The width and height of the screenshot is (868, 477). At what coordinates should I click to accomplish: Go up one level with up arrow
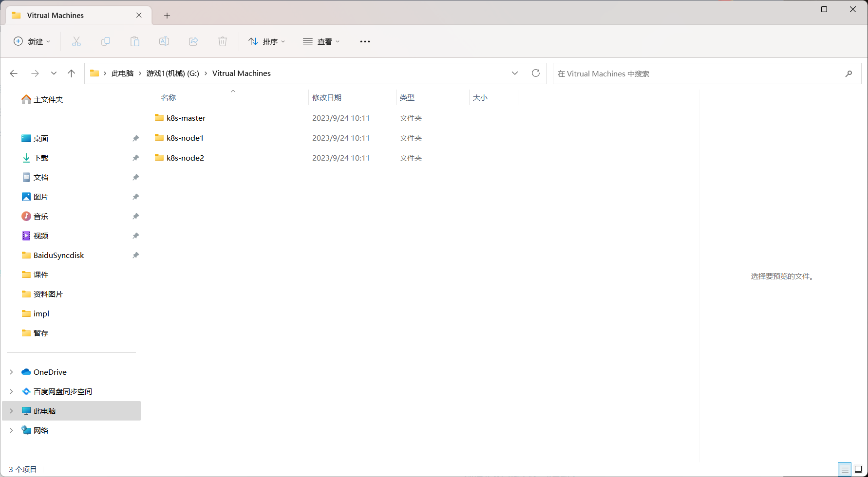click(x=72, y=73)
